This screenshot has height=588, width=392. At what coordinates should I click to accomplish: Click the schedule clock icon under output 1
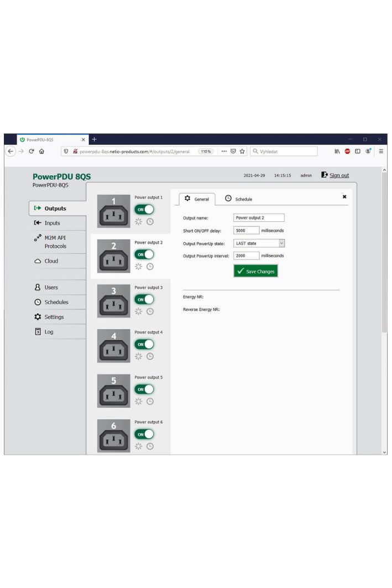(x=150, y=221)
